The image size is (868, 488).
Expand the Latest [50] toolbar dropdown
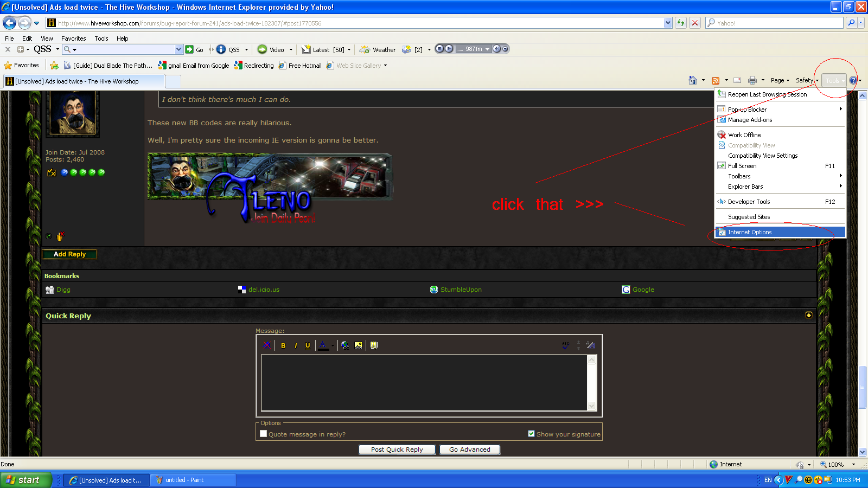coord(349,49)
